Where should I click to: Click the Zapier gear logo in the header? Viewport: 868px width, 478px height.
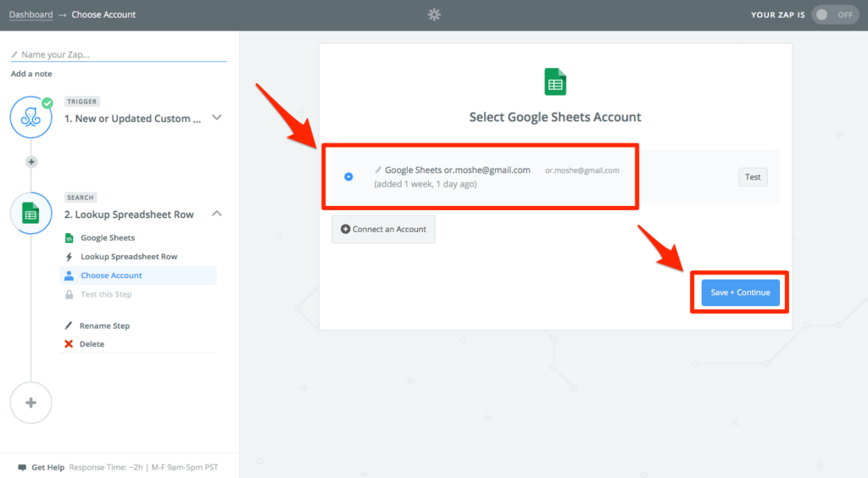[x=434, y=15]
